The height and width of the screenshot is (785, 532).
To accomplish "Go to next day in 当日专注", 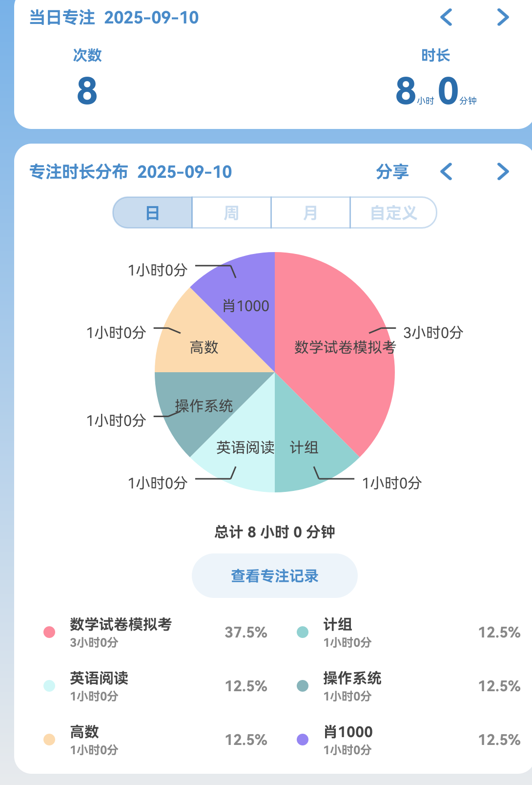I will (x=503, y=18).
